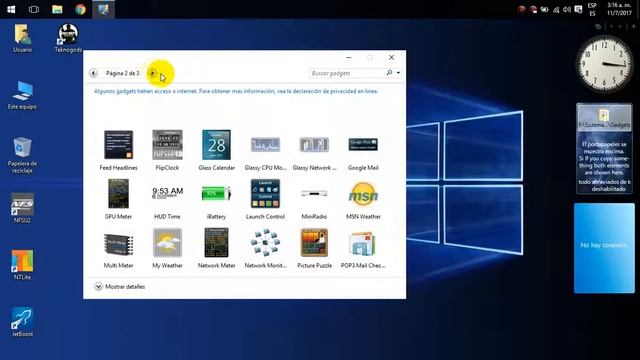The image size is (640, 360).
Task: Click the ESP language indicator
Action: point(592,9)
